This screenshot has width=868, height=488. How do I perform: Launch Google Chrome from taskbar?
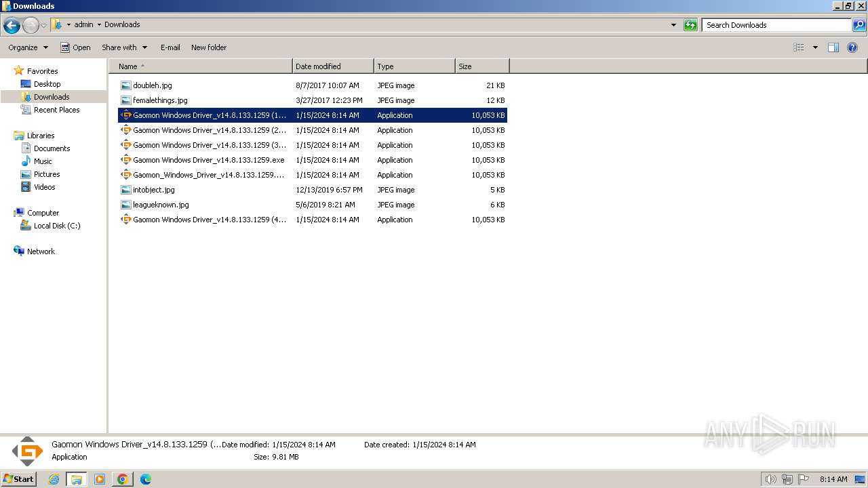click(x=123, y=479)
